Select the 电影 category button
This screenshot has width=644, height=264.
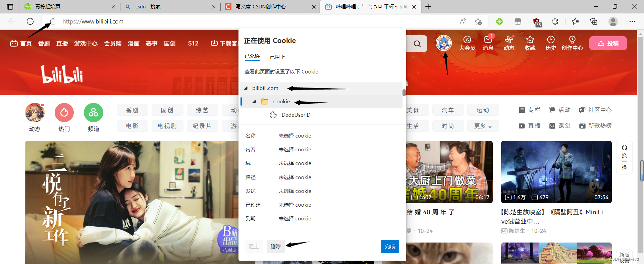132,126
